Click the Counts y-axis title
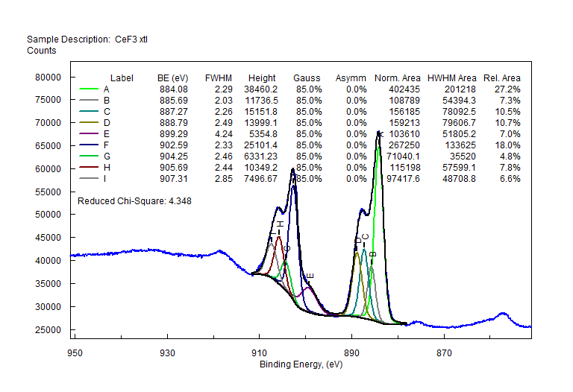Screen dimensions: 573x392 coord(41,51)
